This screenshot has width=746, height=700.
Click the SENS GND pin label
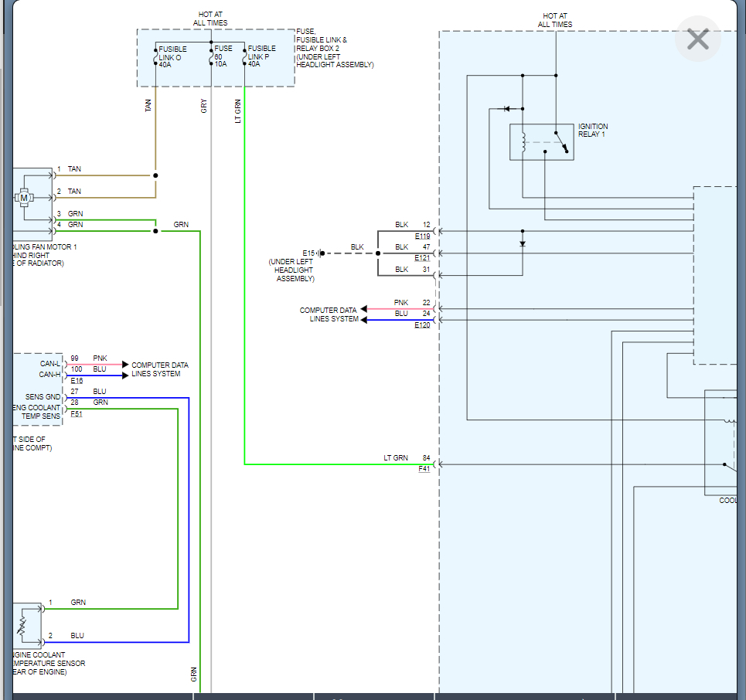pyautogui.click(x=43, y=397)
